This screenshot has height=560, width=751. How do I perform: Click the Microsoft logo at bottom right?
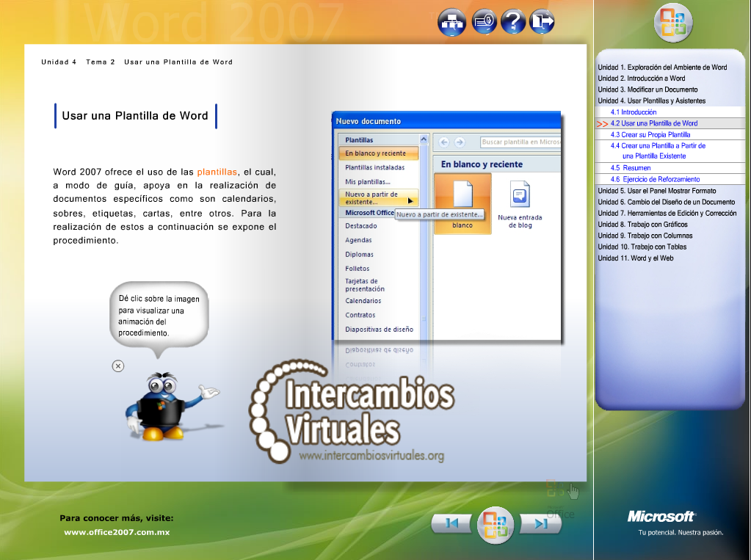[x=661, y=517]
